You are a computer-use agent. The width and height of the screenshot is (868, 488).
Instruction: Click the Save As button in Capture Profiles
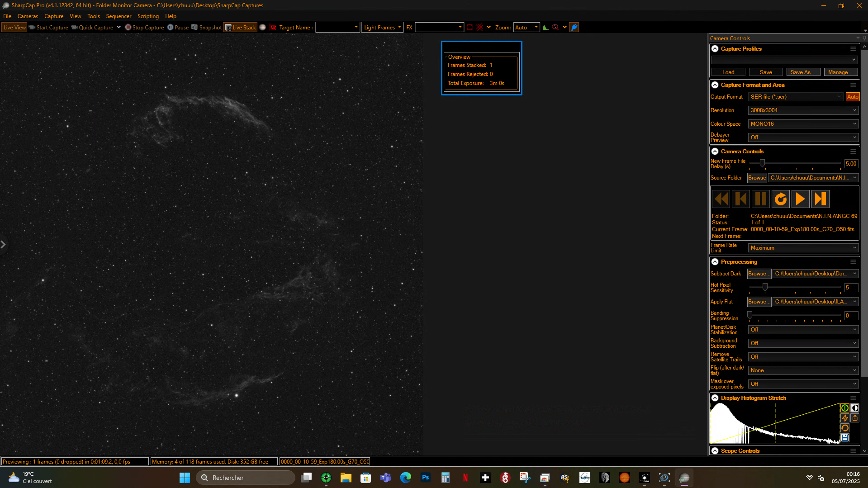pos(803,72)
